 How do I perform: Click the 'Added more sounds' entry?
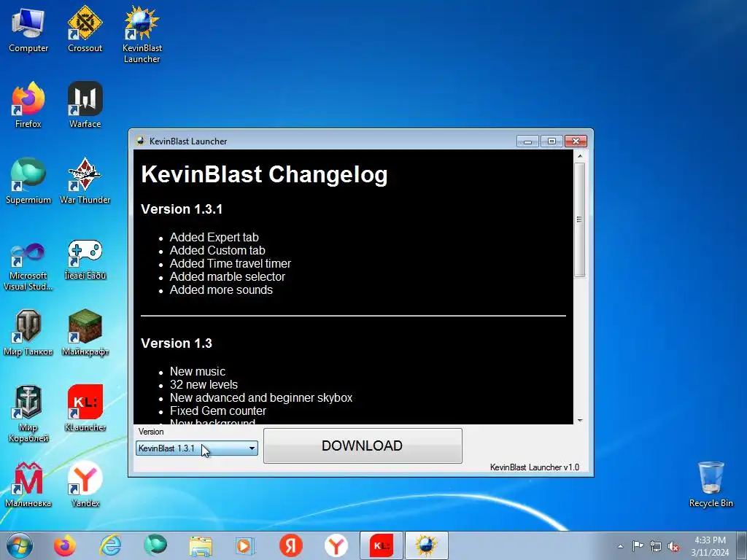[222, 290]
